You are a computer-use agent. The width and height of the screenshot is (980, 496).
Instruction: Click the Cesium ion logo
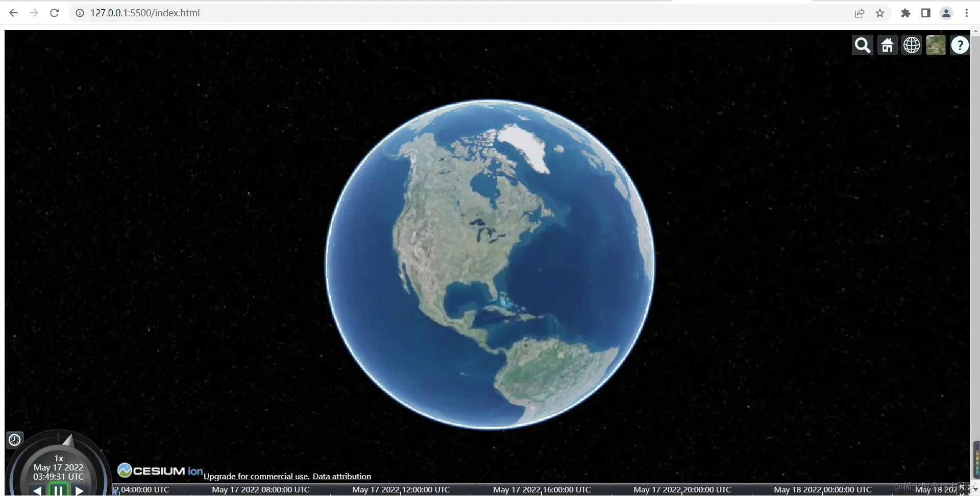coord(160,470)
